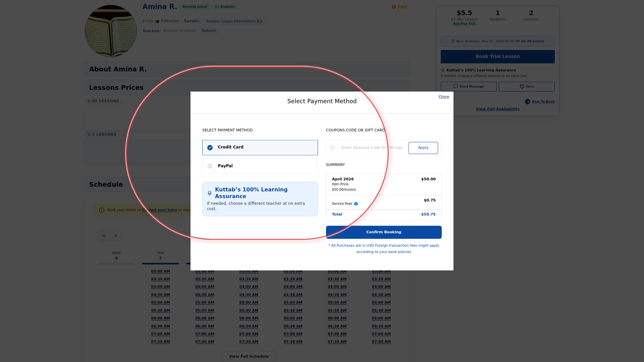Click the Recently Joined badge
Image resolution: width=644 pixels, height=362 pixels.
(195, 7)
